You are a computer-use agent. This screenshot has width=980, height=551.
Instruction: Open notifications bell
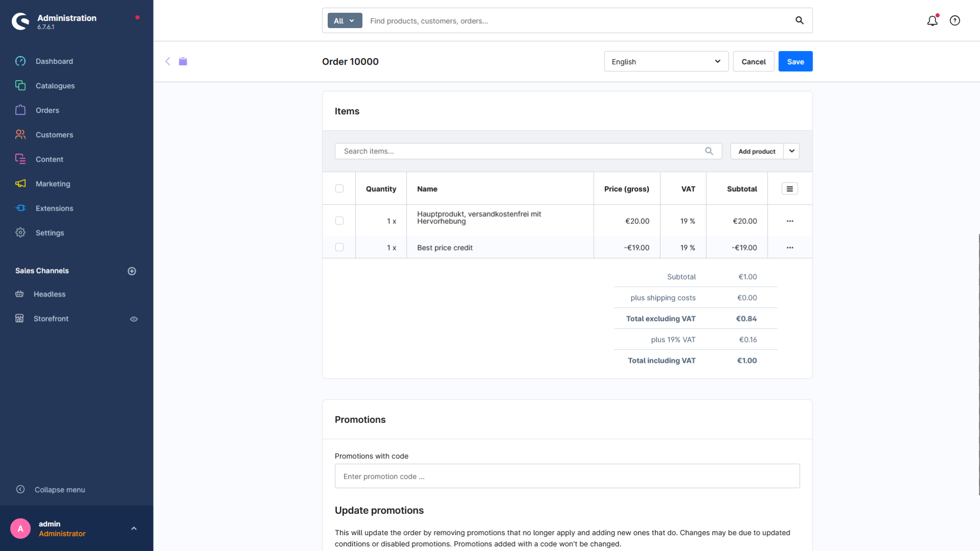(933, 20)
